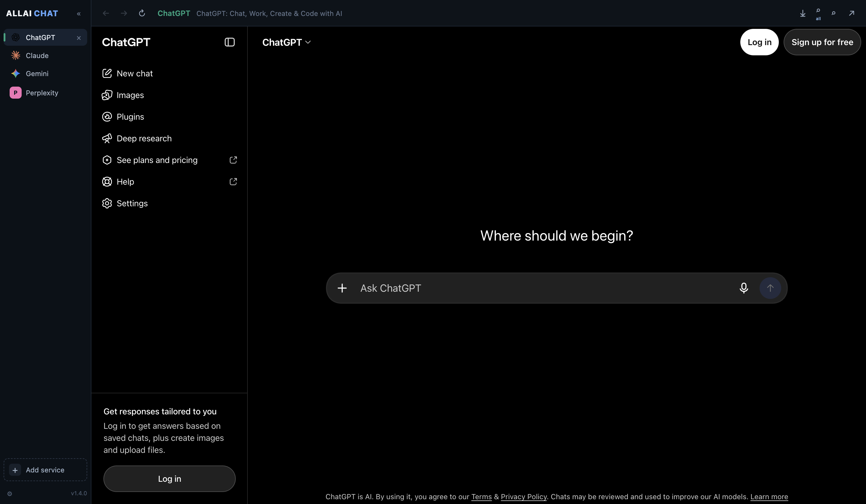Open ChatGPT Settings
Image resolution: width=866 pixels, height=504 pixels.
pyautogui.click(x=169, y=203)
